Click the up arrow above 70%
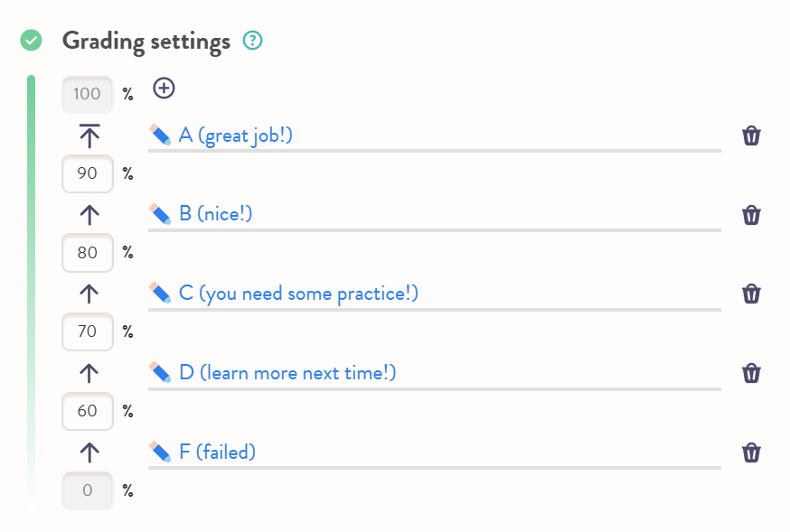 tap(89, 294)
